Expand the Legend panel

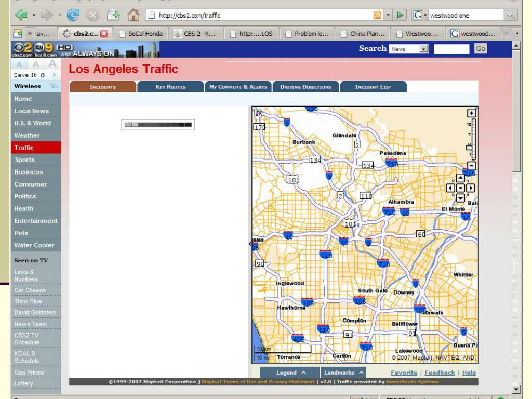[289, 372]
